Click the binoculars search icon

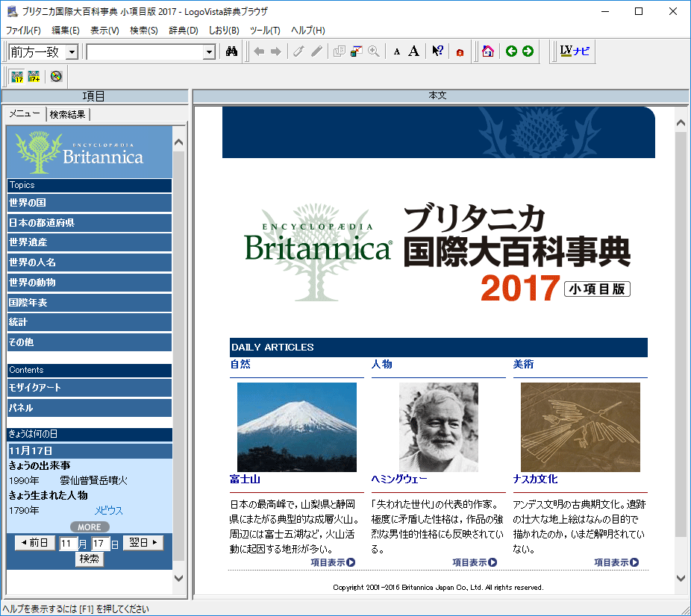[231, 51]
